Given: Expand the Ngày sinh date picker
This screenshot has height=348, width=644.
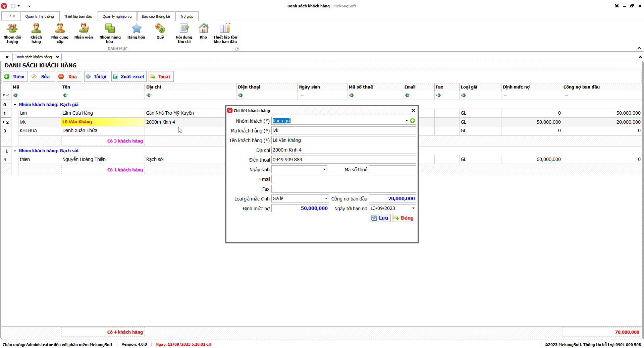Looking at the screenshot, I should 324,170.
